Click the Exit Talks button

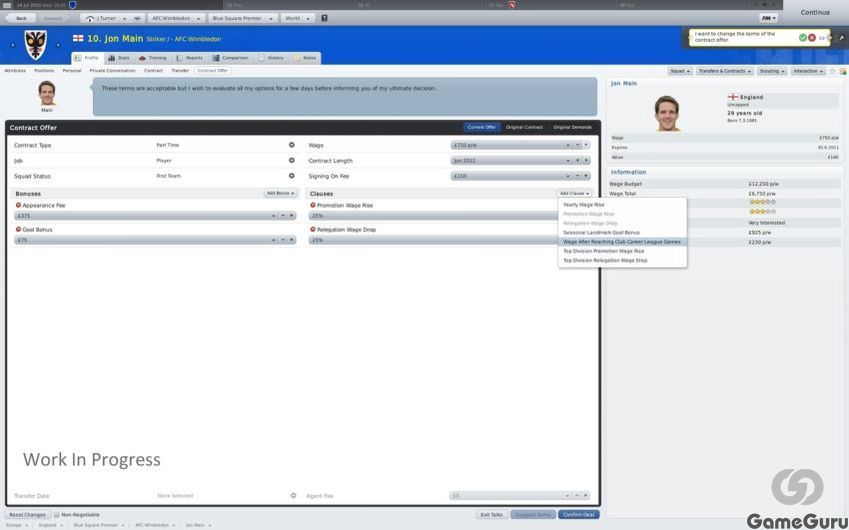(492, 515)
